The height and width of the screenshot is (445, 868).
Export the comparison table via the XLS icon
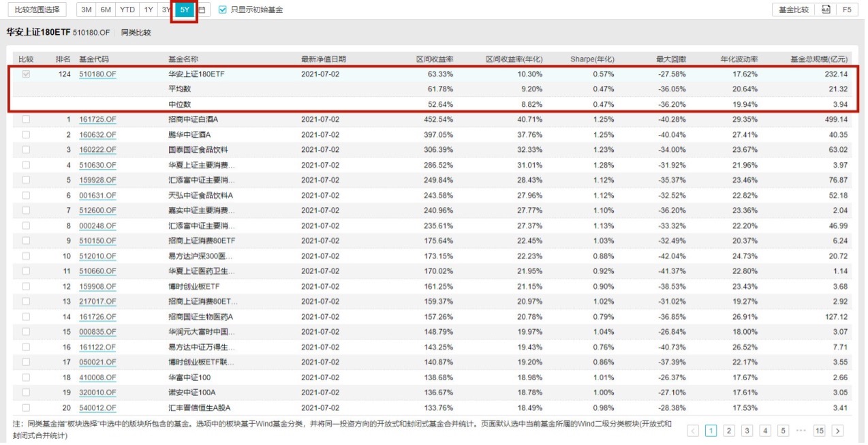click(826, 9)
